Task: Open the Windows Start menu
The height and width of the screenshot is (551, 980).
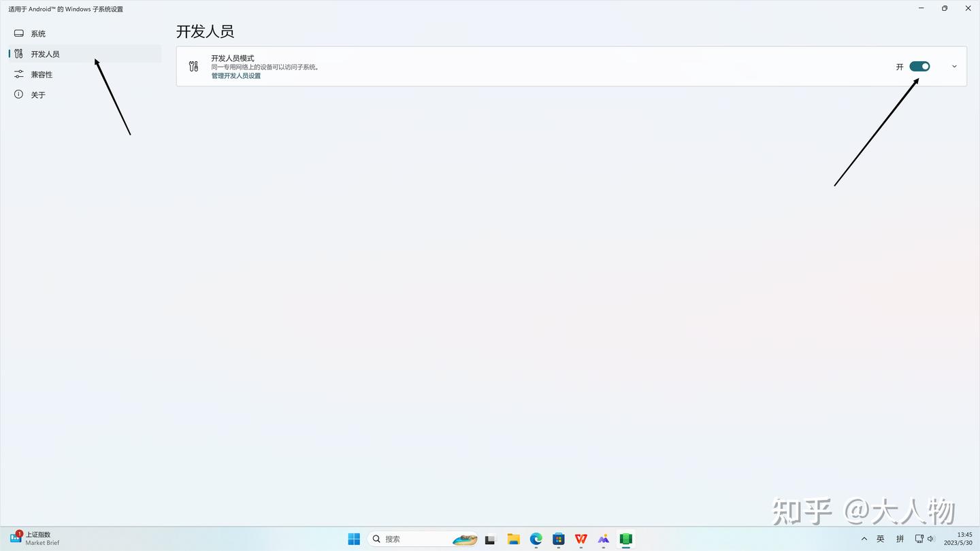Action: click(354, 539)
